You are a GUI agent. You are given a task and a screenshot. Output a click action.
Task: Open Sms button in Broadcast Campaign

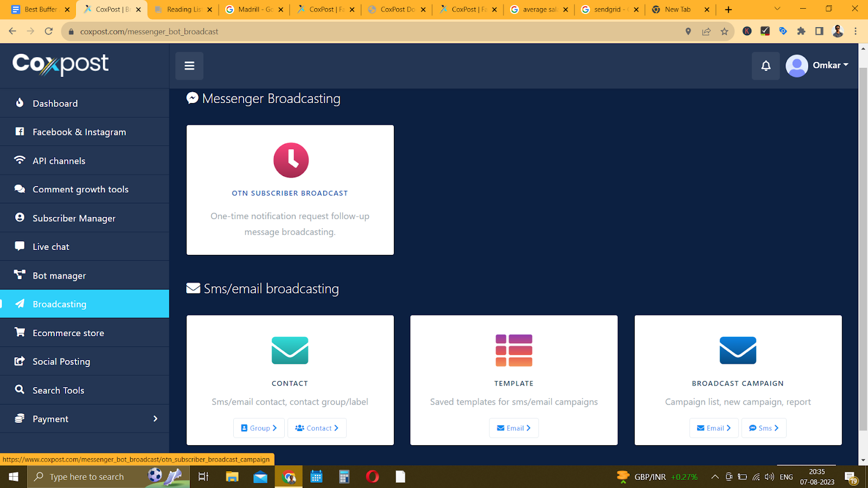[764, 428]
